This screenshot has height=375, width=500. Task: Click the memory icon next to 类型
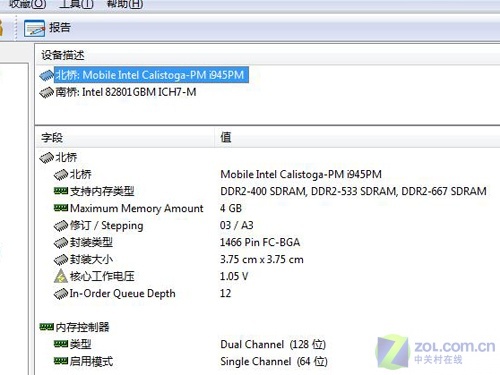(x=61, y=344)
